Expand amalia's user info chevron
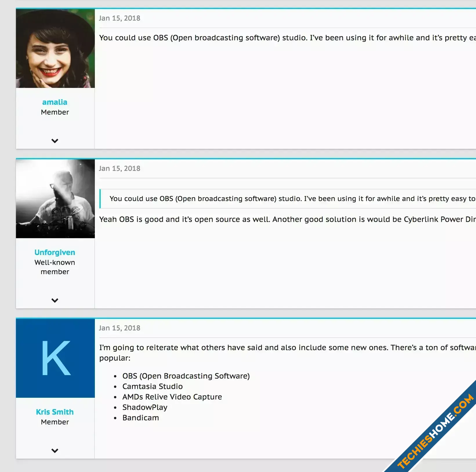 click(x=55, y=141)
